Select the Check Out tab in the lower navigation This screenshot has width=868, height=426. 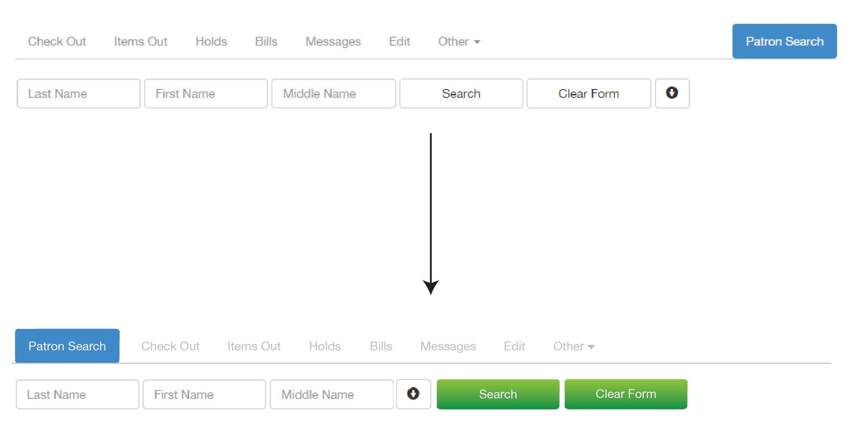pos(170,346)
